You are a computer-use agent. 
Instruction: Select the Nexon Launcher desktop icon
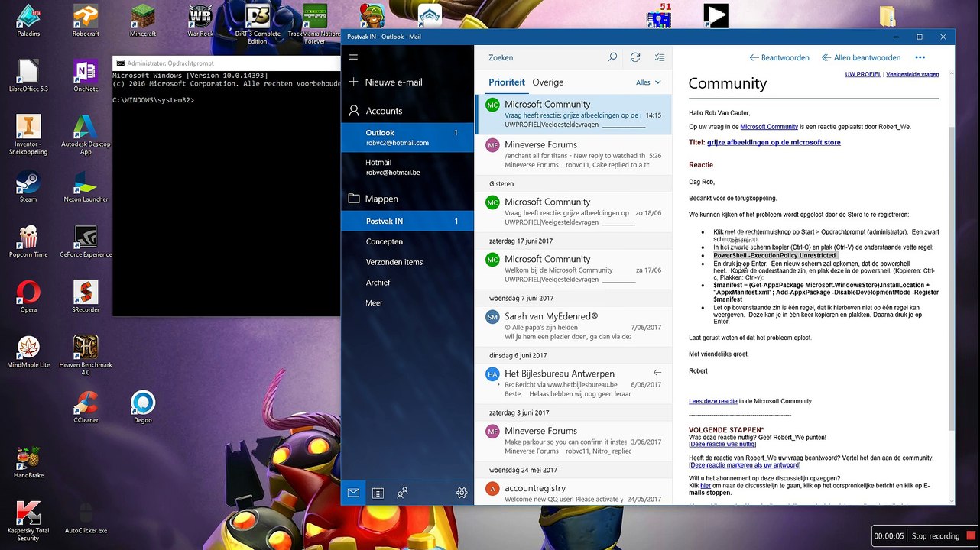[x=86, y=186]
